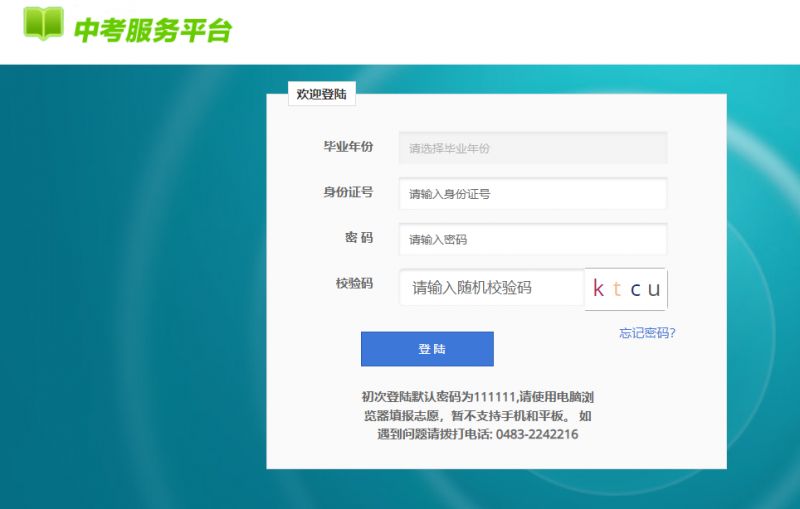Click the green book logo icon
The width and height of the screenshot is (800, 509).
43,23
